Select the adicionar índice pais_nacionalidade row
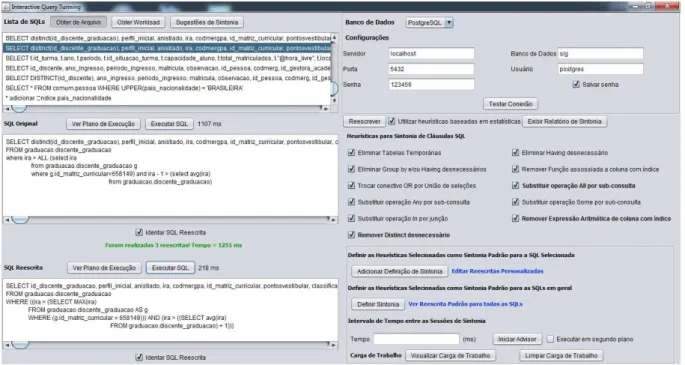This screenshot has height=365, width=685. coord(167,98)
